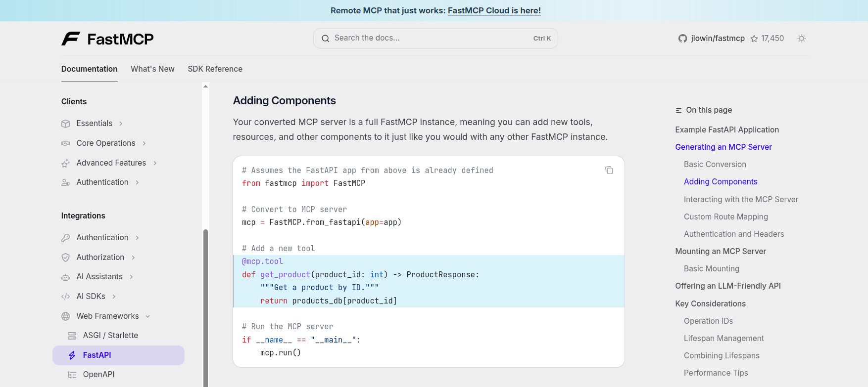868x387 pixels.
Task: Jump to Combining Lifespans section
Action: (722, 355)
